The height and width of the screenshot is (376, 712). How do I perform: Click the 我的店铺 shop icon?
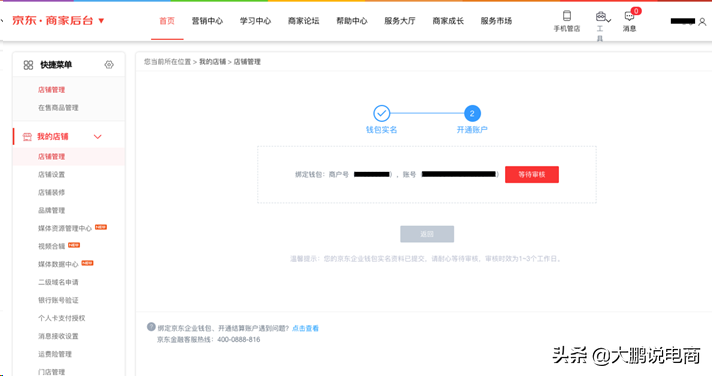[27, 137]
